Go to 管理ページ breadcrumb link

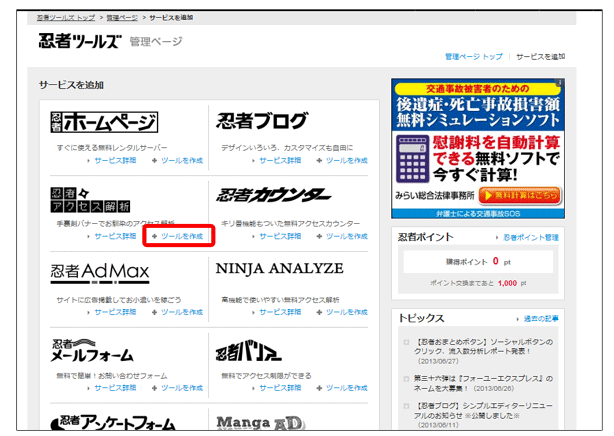[122, 18]
